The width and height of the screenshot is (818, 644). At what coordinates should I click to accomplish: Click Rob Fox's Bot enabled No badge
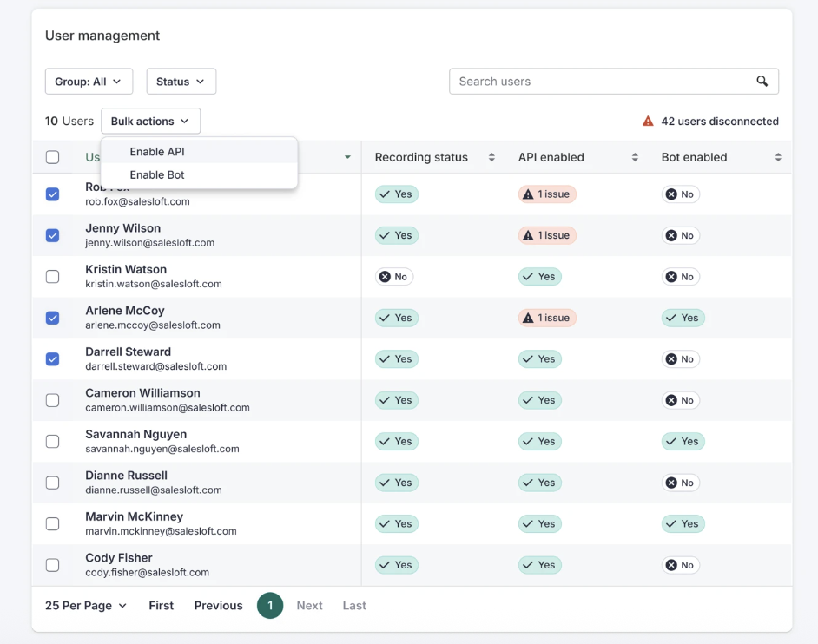pyautogui.click(x=680, y=194)
